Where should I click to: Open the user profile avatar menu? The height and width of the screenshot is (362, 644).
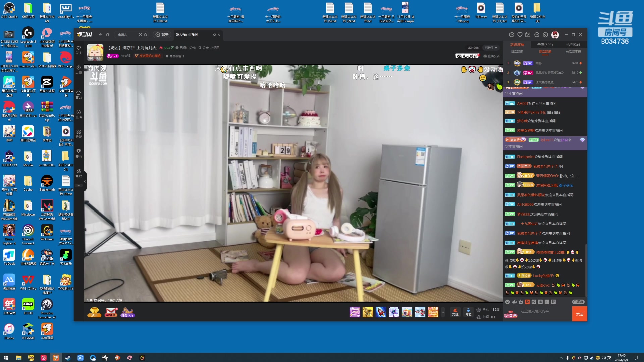(555, 35)
